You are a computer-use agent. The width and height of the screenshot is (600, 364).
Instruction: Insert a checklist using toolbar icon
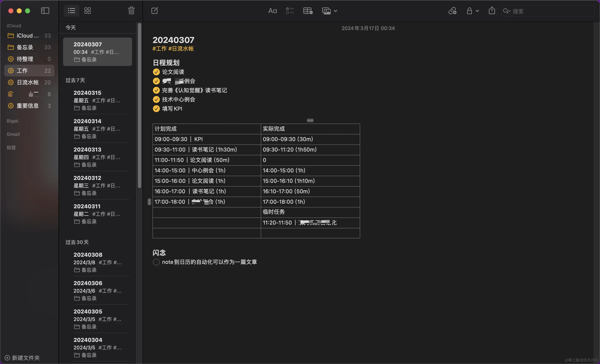point(290,11)
